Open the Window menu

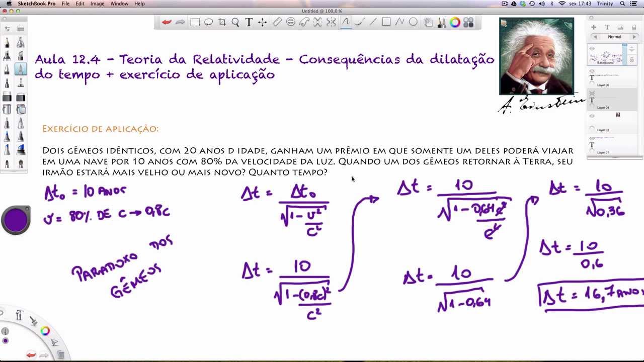coord(119,4)
